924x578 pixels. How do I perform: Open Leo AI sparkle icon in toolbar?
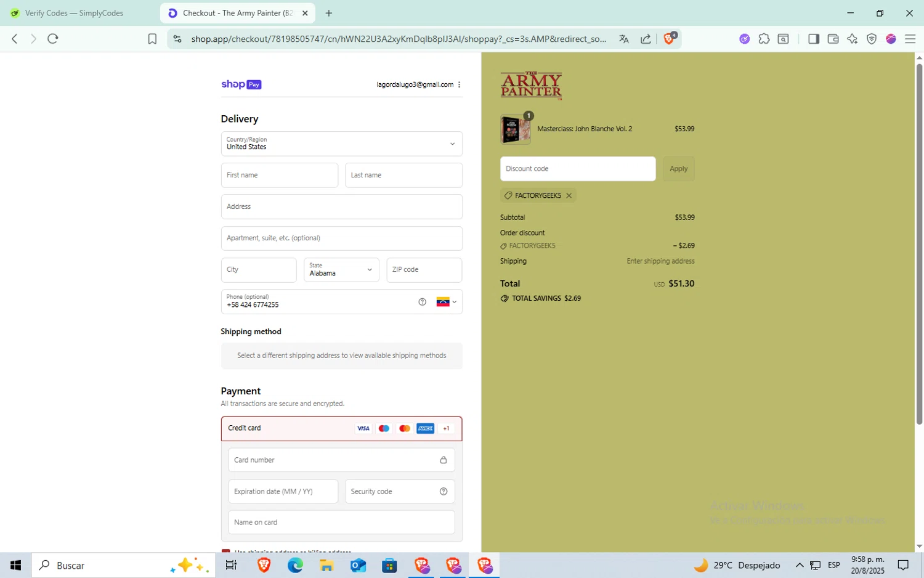(x=852, y=39)
